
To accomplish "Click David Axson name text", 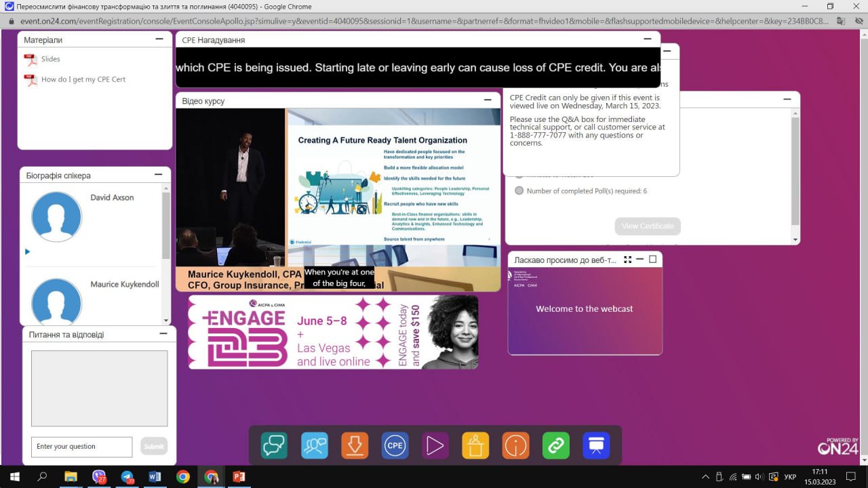I will [x=112, y=197].
